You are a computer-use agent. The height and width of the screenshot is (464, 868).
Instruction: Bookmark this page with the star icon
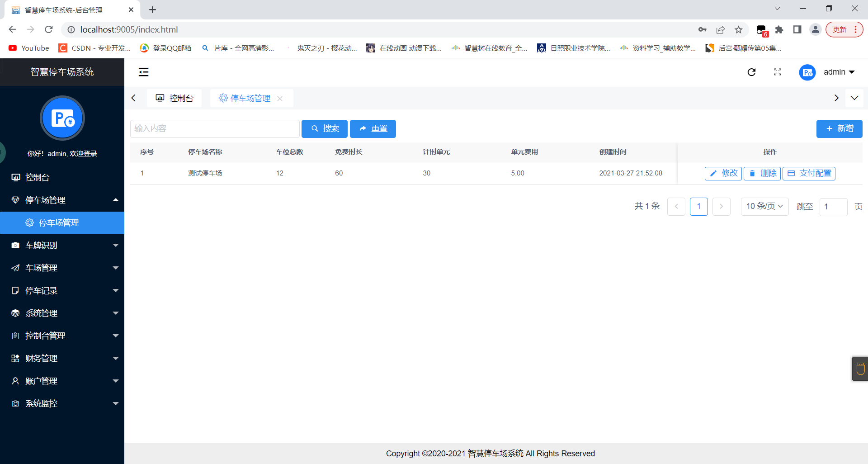739,30
